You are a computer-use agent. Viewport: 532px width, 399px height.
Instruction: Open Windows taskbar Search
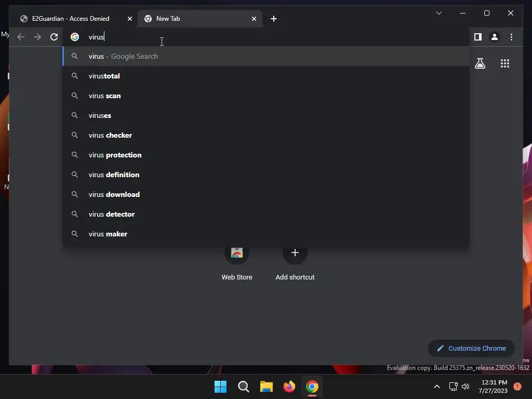(x=244, y=387)
